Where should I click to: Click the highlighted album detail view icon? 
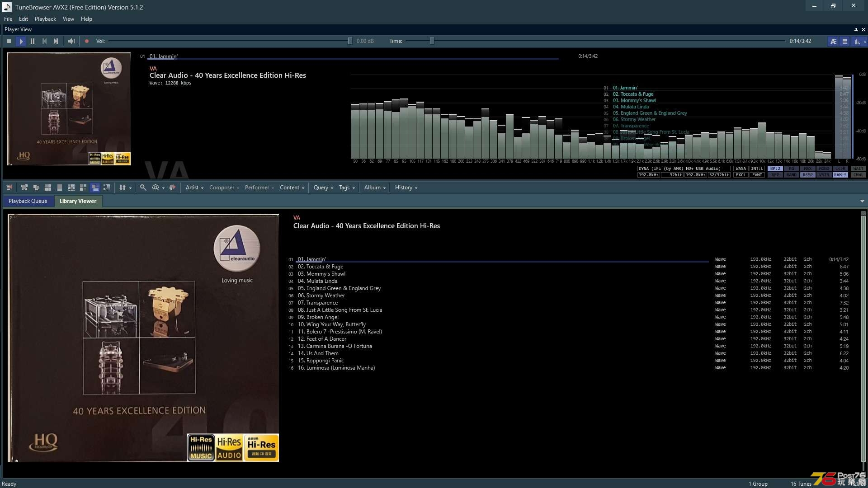click(x=95, y=188)
